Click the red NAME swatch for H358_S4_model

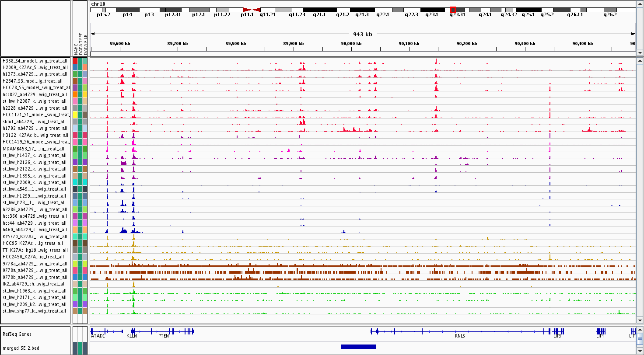coord(75,61)
